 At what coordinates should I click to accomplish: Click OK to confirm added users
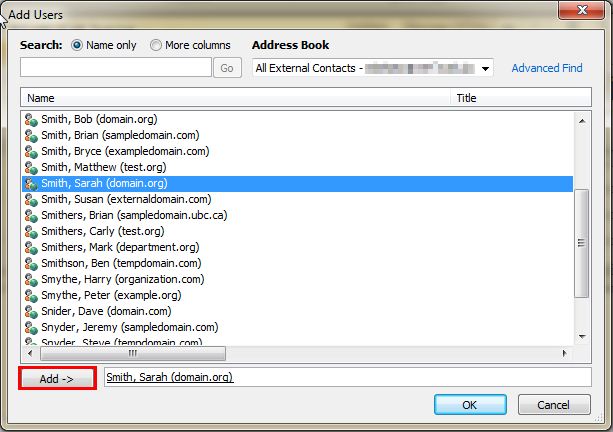(x=469, y=405)
